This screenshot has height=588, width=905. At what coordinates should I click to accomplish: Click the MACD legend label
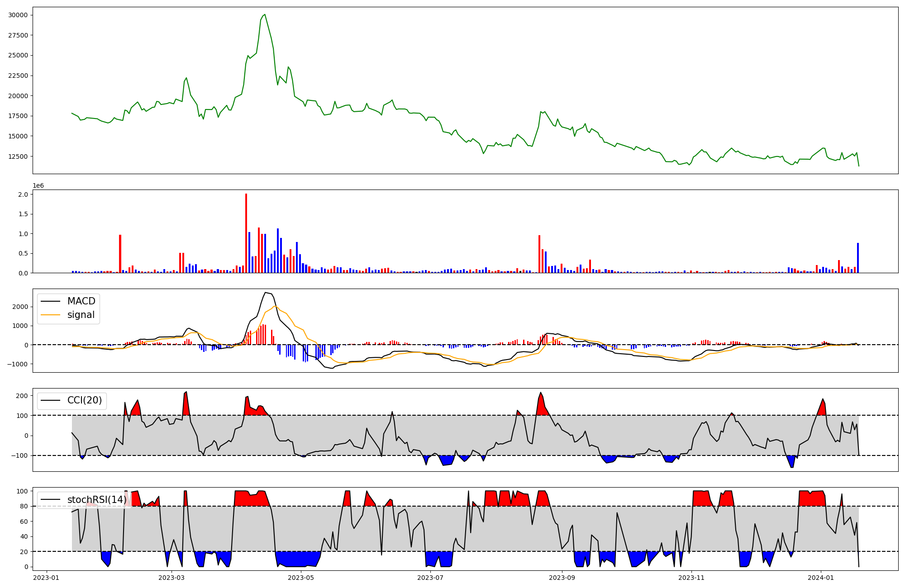tap(81, 301)
